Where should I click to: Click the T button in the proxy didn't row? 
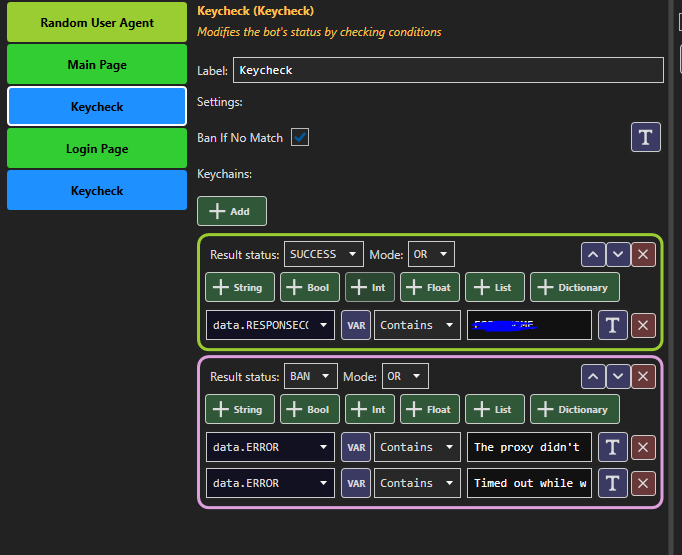[x=613, y=447]
